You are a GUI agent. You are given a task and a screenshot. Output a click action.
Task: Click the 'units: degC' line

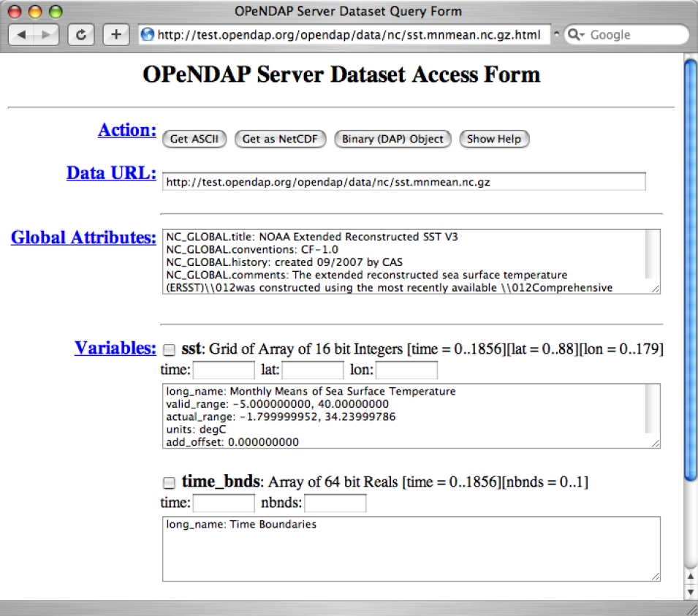pyautogui.click(x=196, y=430)
